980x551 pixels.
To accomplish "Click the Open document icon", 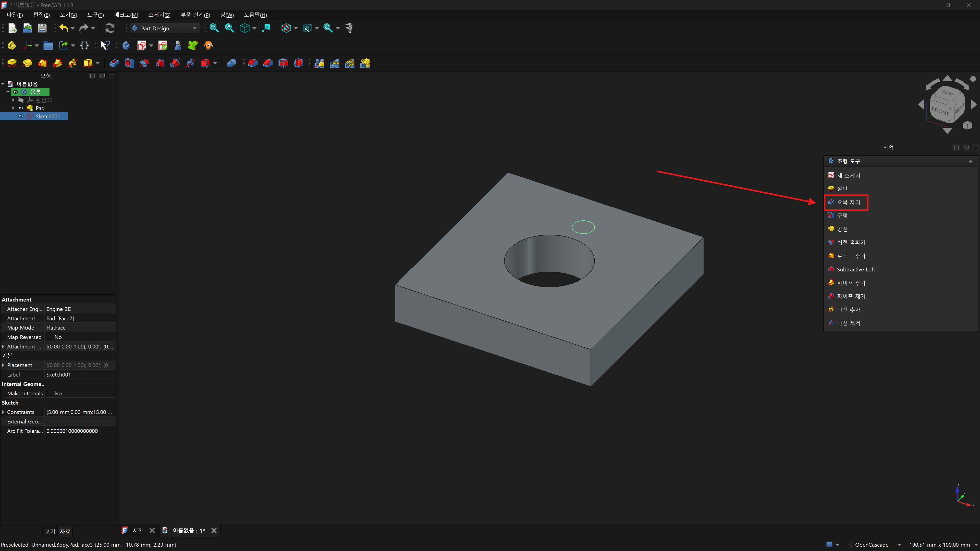I will [x=27, y=28].
